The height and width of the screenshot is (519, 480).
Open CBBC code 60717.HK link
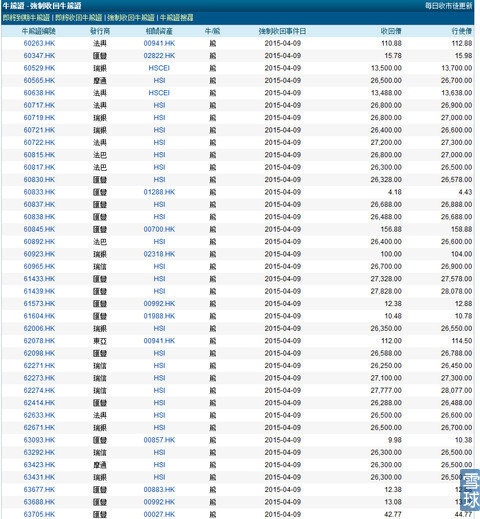click(x=39, y=105)
